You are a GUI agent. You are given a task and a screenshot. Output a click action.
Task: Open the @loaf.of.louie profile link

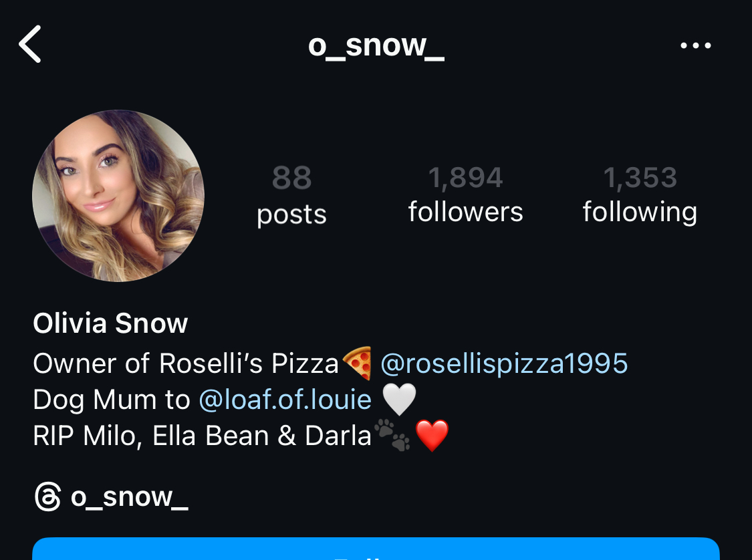(285, 400)
